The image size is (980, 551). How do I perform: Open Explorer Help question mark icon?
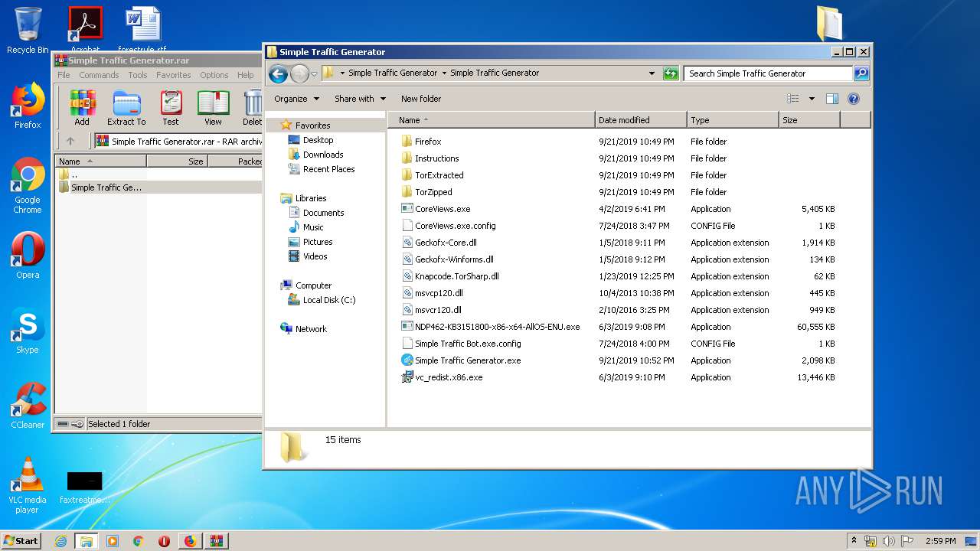pos(854,99)
